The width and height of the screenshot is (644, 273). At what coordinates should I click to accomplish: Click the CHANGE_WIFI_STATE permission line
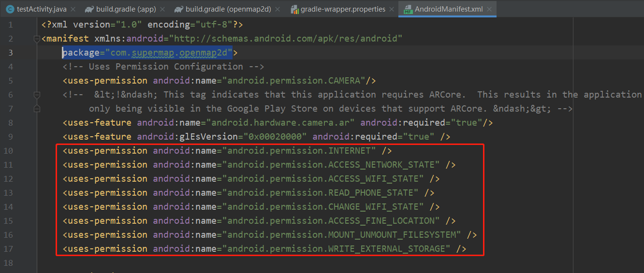251,207
